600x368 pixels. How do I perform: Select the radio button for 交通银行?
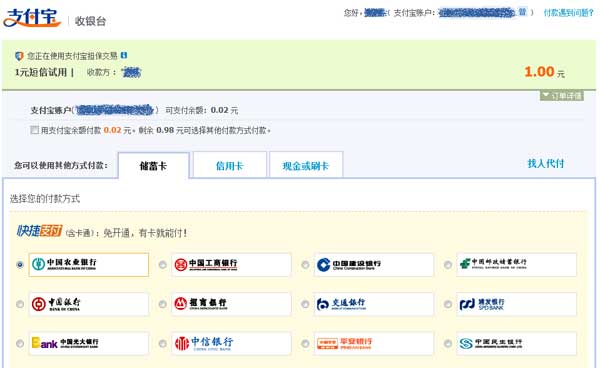tap(305, 304)
